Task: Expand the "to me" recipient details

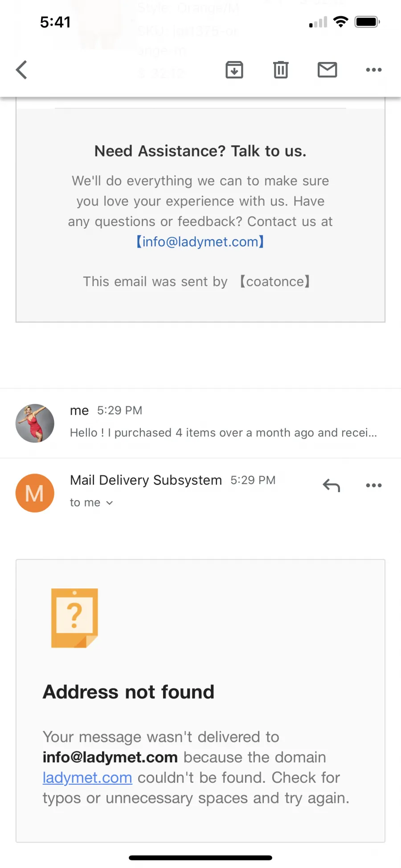Action: click(91, 502)
